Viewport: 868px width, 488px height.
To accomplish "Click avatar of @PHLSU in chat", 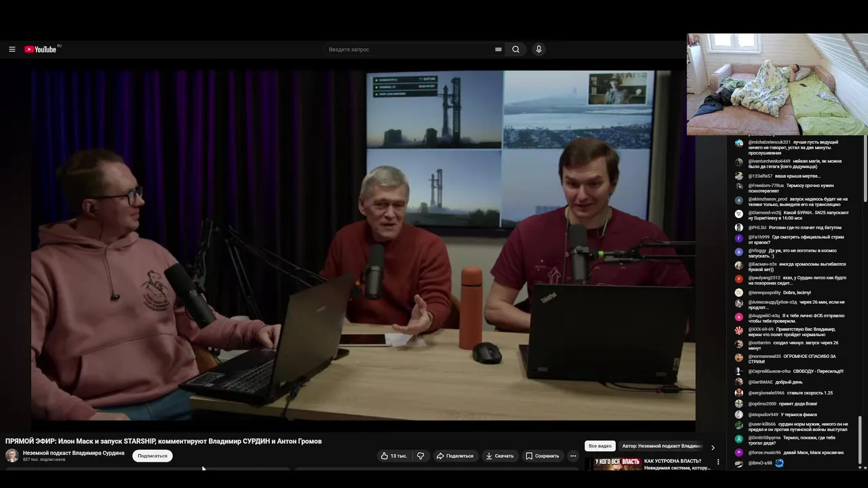I will coord(739,228).
